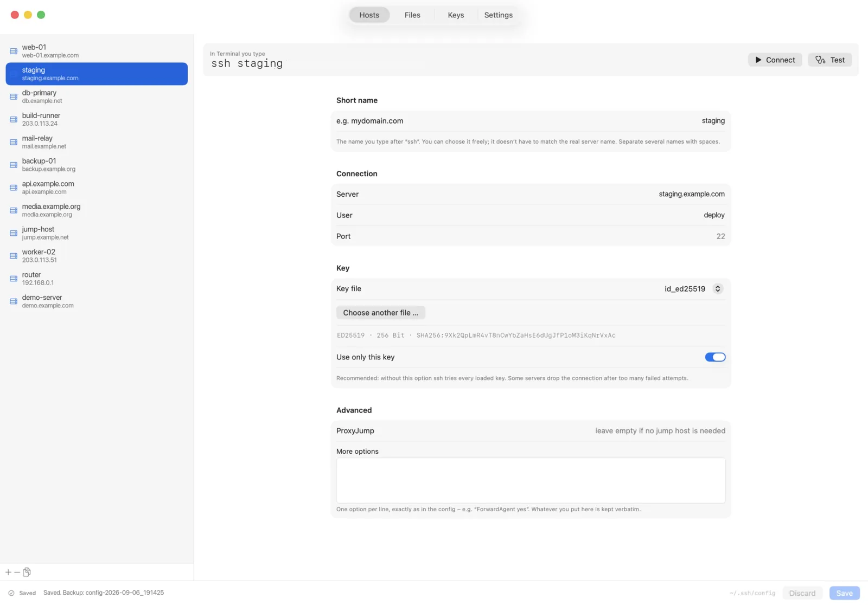Switch to the Files tab

(412, 15)
